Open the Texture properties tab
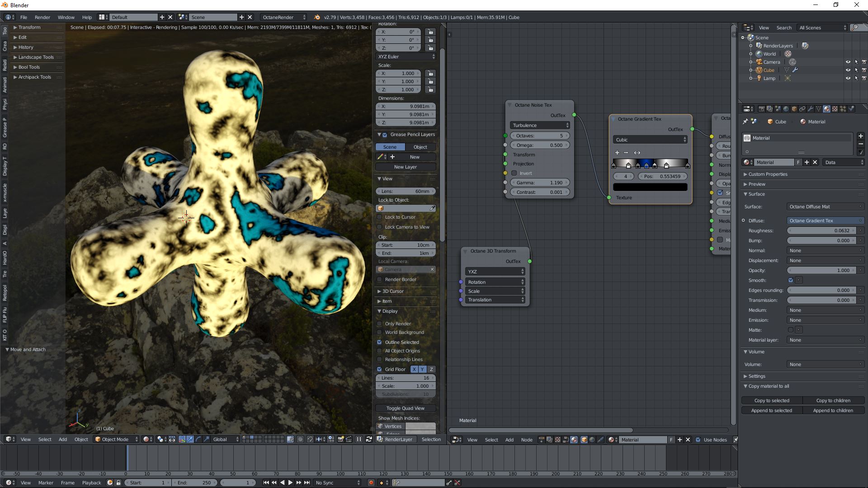Screen dimensions: 868x488 (x=835, y=109)
